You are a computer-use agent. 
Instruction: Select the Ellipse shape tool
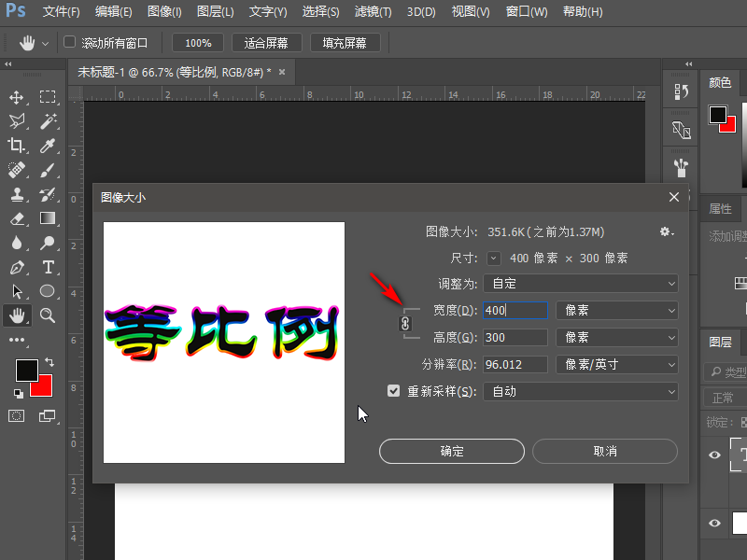[x=48, y=291]
